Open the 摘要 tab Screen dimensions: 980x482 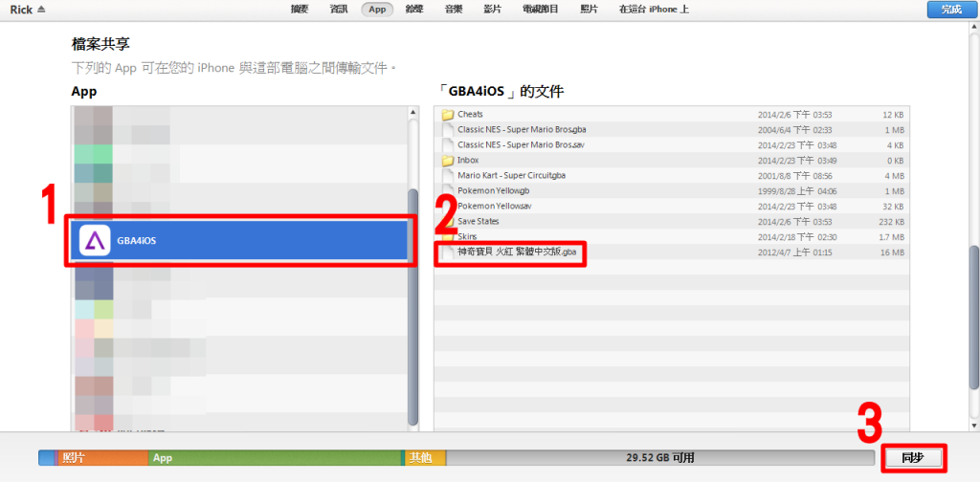(300, 10)
